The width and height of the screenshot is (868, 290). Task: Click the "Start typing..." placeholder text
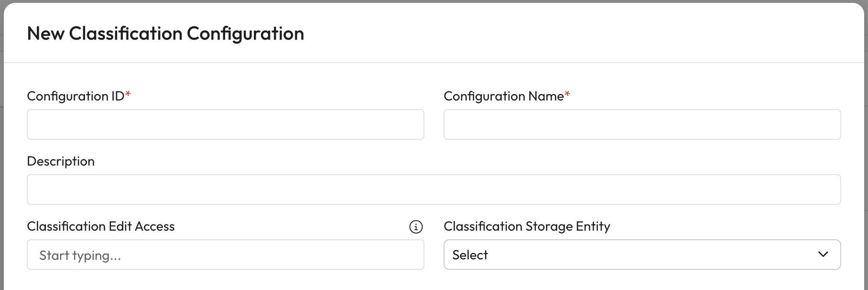point(80,256)
